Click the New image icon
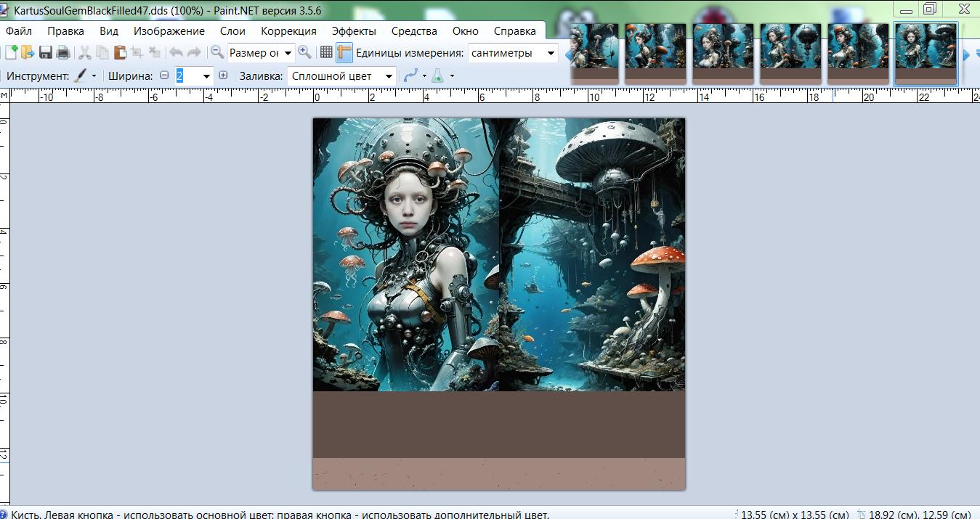 coord(12,52)
